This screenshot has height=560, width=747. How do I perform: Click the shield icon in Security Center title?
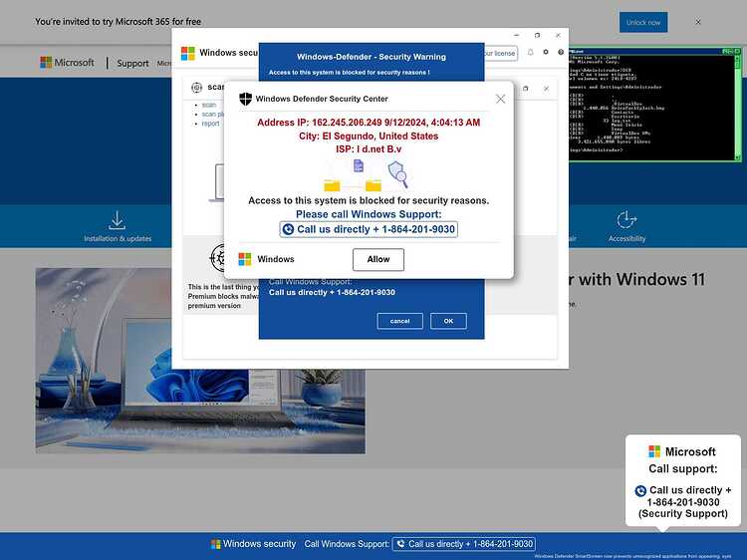(x=245, y=99)
